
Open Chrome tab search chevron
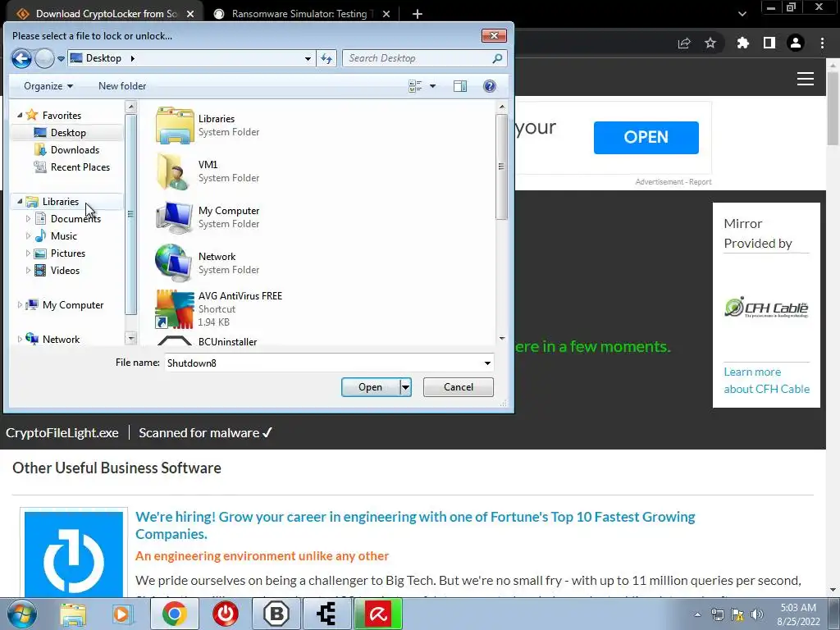tap(742, 14)
